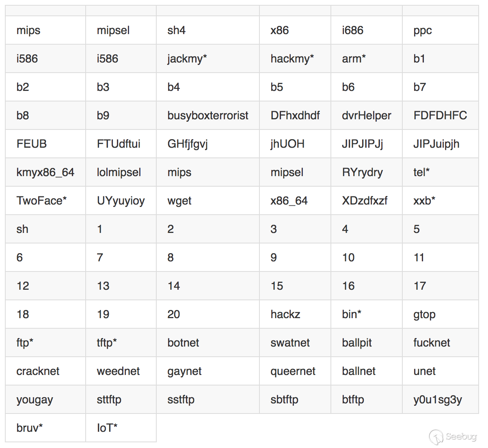Click the busyboxterrorist table cell
Viewport: 488px width, 448px height.
[207, 116]
